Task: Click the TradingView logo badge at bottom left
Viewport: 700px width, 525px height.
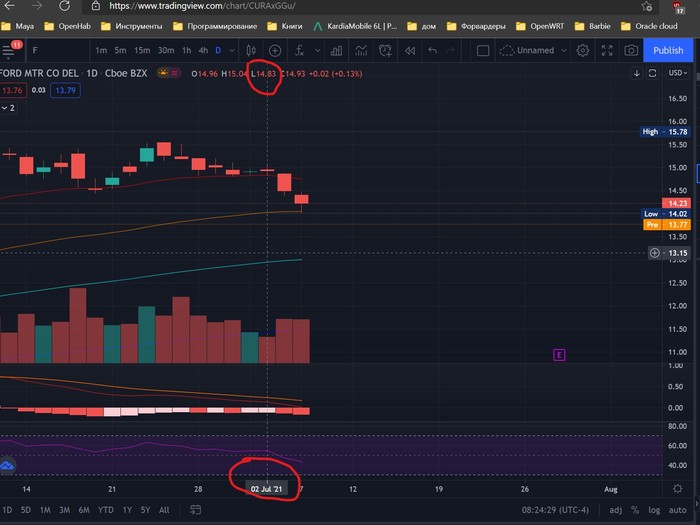Action: (7, 466)
